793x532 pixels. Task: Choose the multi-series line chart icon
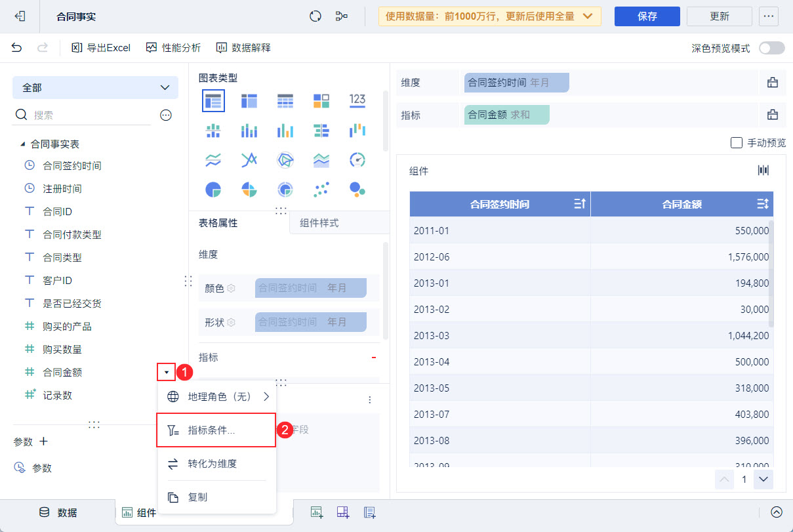pos(249,159)
